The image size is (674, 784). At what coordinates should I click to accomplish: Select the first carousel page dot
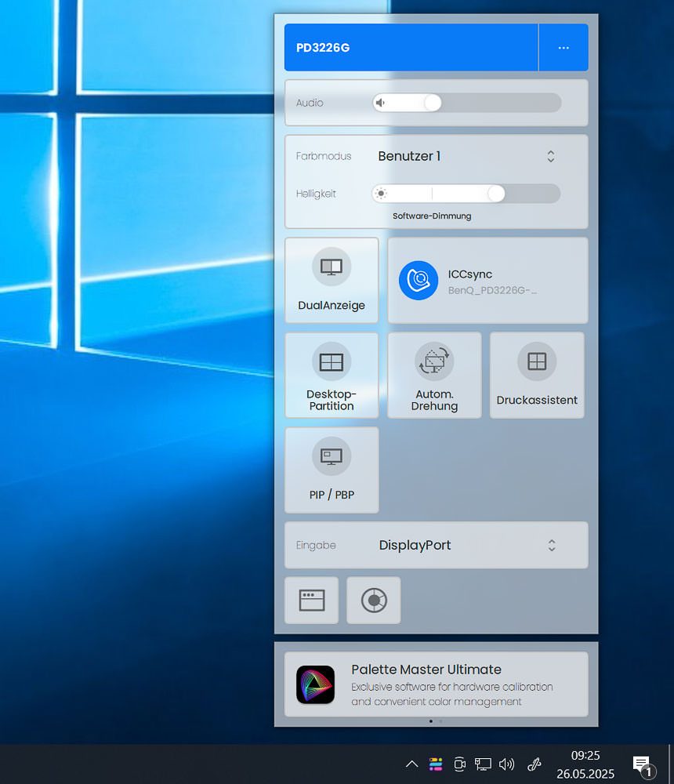pyautogui.click(x=431, y=721)
